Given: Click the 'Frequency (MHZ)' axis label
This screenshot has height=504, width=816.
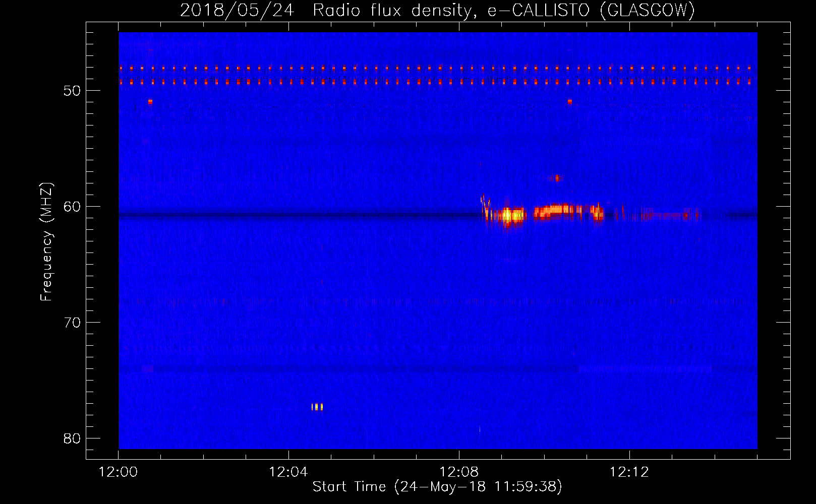Looking at the screenshot, I should pos(46,242).
